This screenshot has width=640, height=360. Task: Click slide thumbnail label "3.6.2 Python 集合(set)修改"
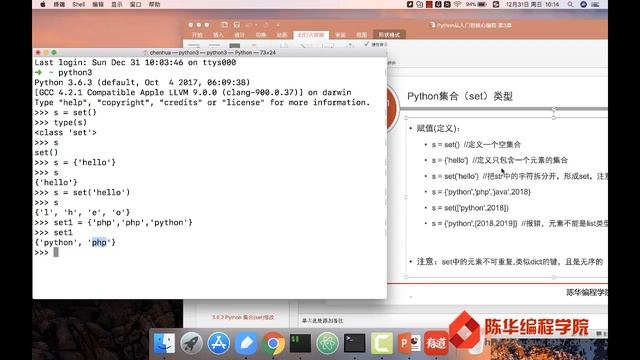tap(243, 317)
